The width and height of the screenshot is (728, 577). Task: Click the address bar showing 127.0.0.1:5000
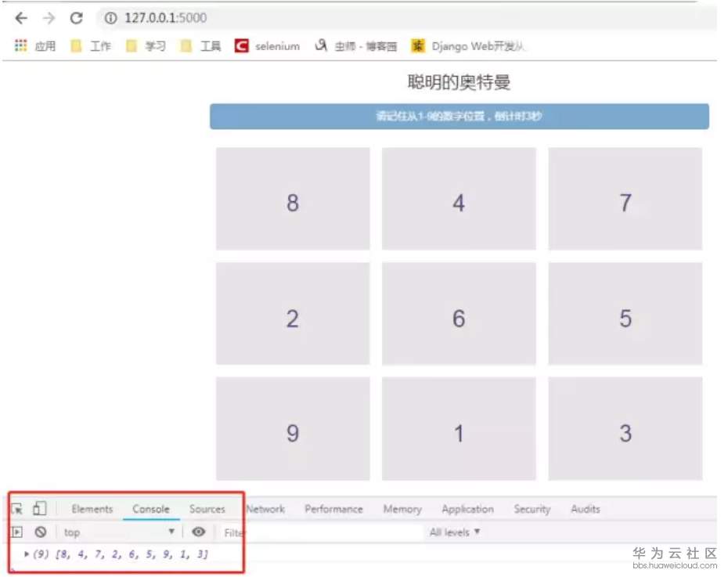tap(406, 18)
